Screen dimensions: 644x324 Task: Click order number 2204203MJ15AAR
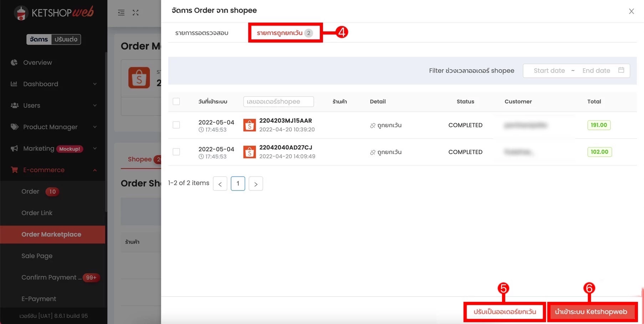pos(286,121)
